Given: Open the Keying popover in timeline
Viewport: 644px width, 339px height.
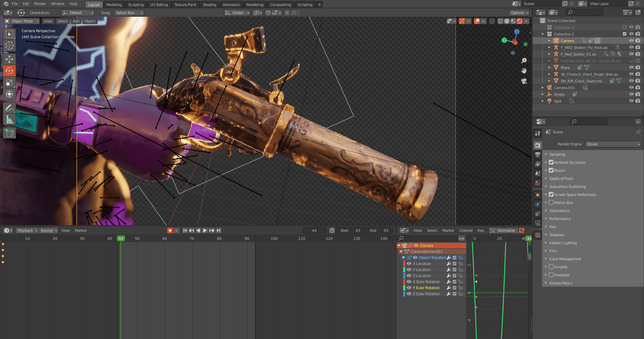Looking at the screenshot, I should tap(49, 230).
